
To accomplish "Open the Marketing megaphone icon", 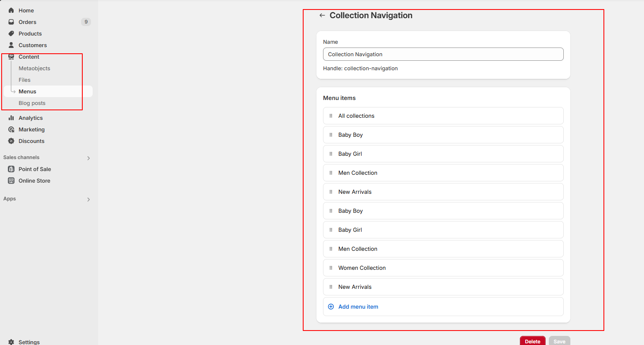I will coord(11,129).
